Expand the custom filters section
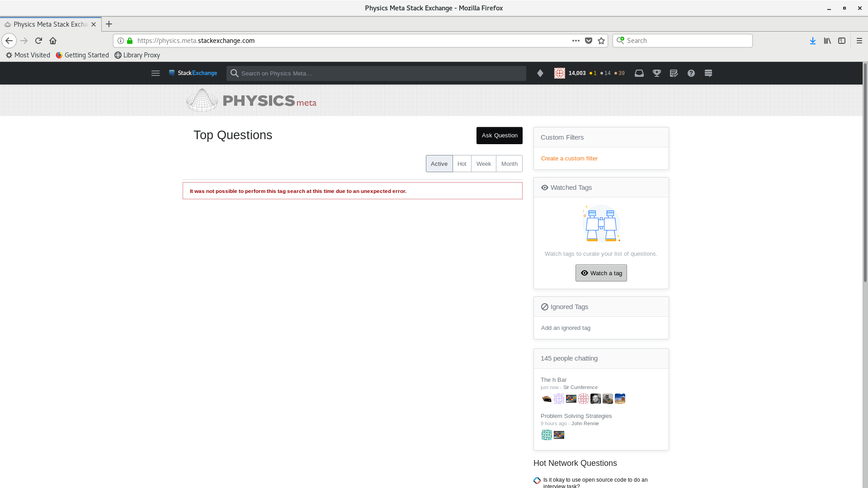This screenshot has height=488, width=868. (562, 137)
